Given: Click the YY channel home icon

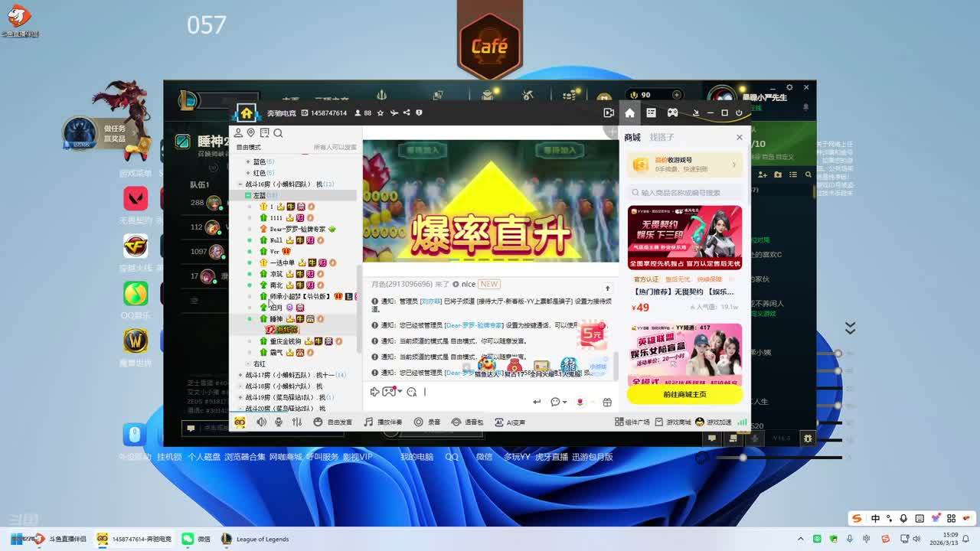Looking at the screenshot, I should (x=247, y=113).
